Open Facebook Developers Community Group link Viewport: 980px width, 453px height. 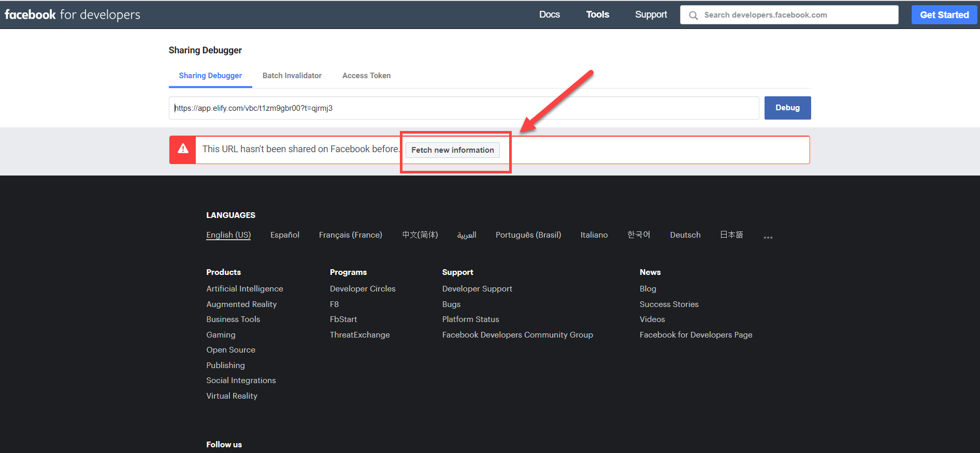point(517,335)
